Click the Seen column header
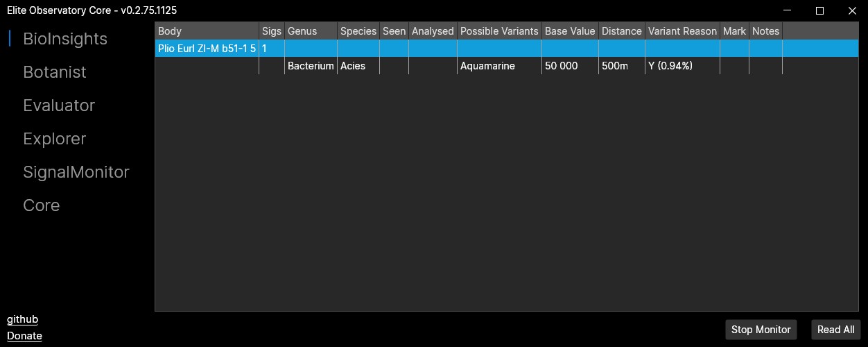The image size is (868, 347). tap(394, 31)
